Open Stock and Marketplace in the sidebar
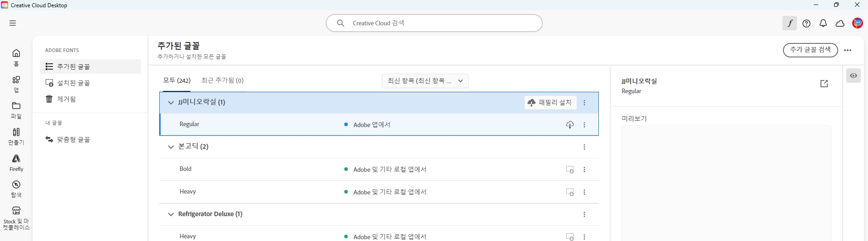The image size is (868, 241). 16,218
